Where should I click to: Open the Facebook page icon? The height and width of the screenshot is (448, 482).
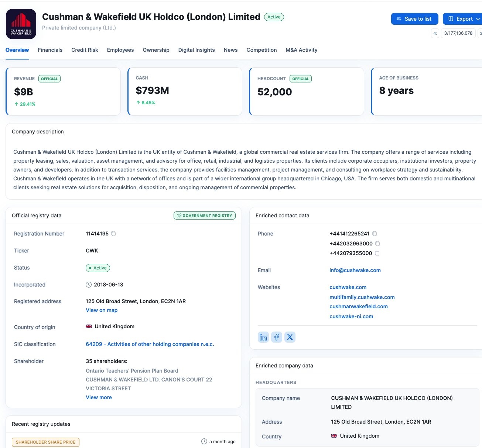click(x=277, y=337)
